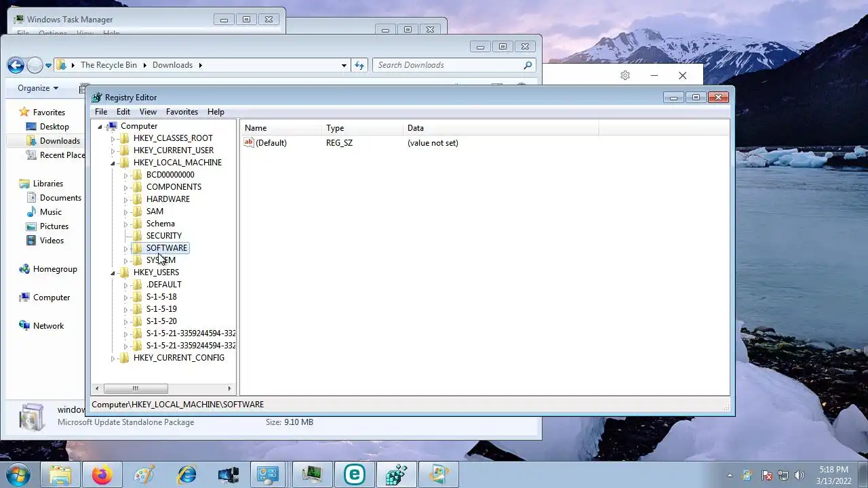The width and height of the screenshot is (868, 488).
Task: Select the Computer root node icon
Action: coord(113,126)
